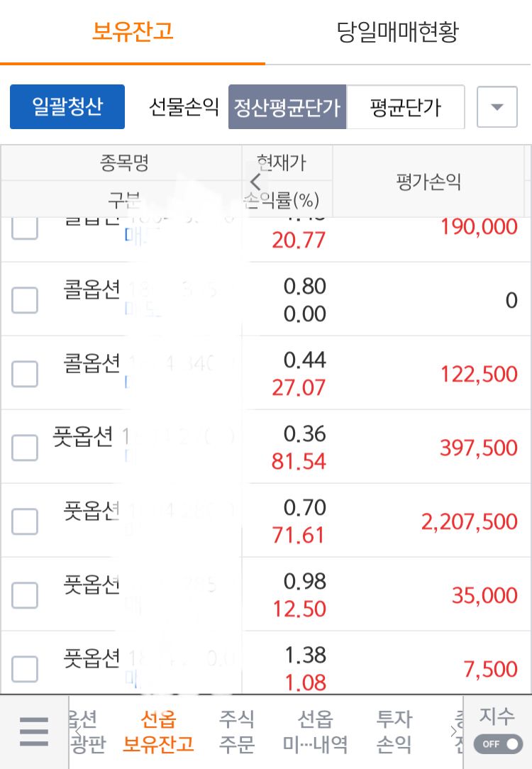
Task: Open 주식 주문 in bottom navigation
Action: coord(236,731)
